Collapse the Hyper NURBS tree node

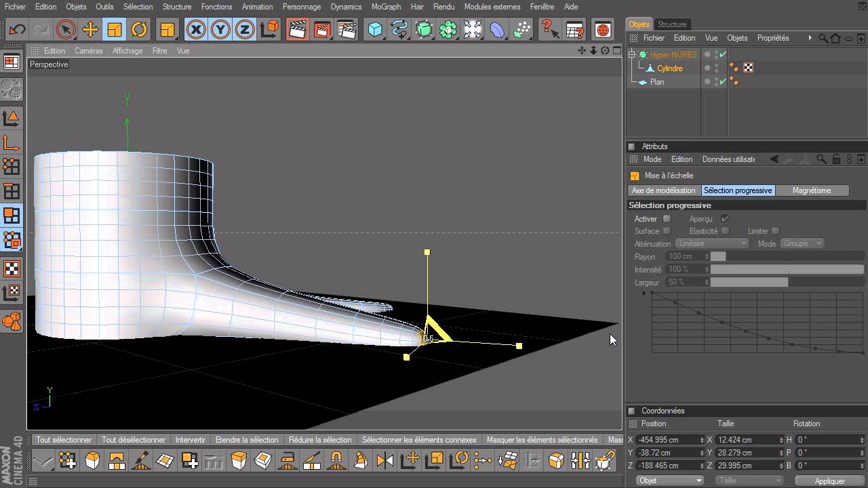[x=633, y=55]
